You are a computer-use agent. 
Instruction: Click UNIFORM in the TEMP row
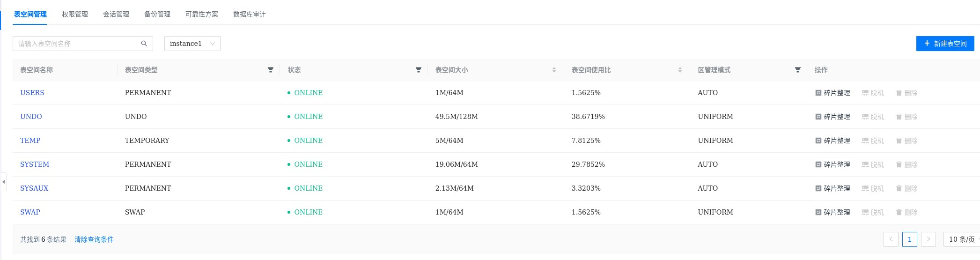point(715,141)
